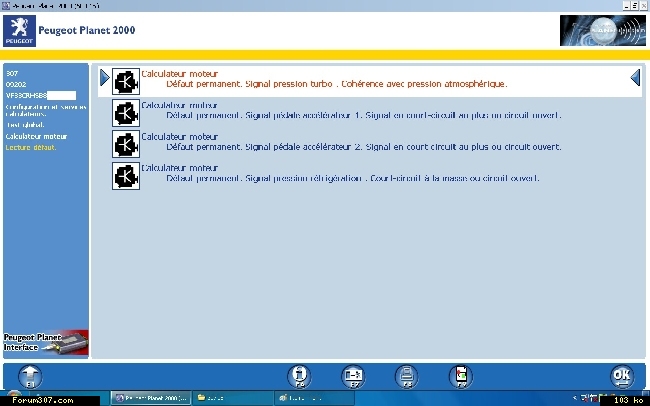Viewport: 650px width, 406px height.
Task: Click the left-pointing blue arrow at row end
Action: [635, 78]
